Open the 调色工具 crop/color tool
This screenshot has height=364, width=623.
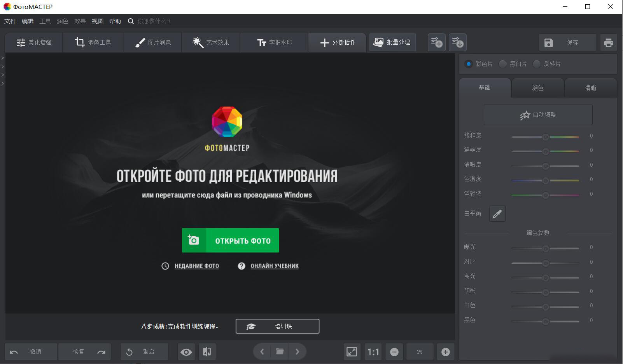pyautogui.click(x=93, y=42)
